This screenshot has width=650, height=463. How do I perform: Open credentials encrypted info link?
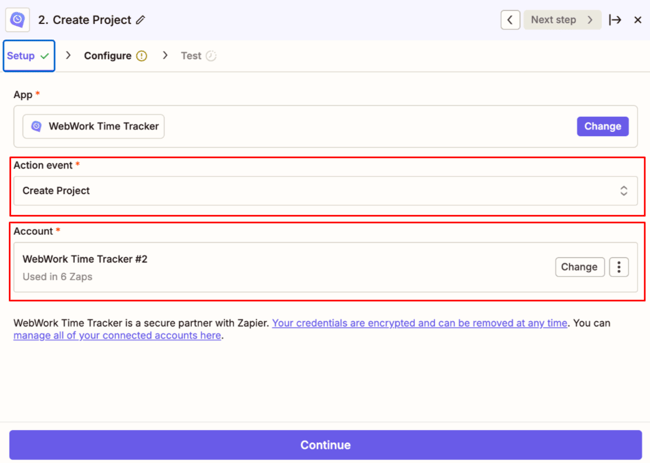[x=420, y=323]
